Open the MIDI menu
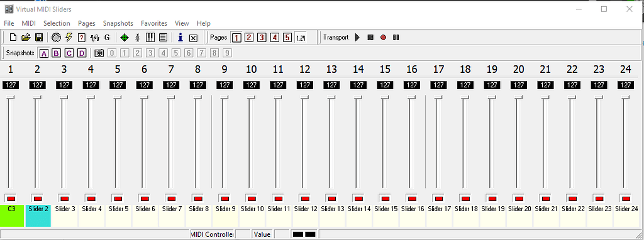Image resolution: width=644 pixels, height=240 pixels. [29, 23]
